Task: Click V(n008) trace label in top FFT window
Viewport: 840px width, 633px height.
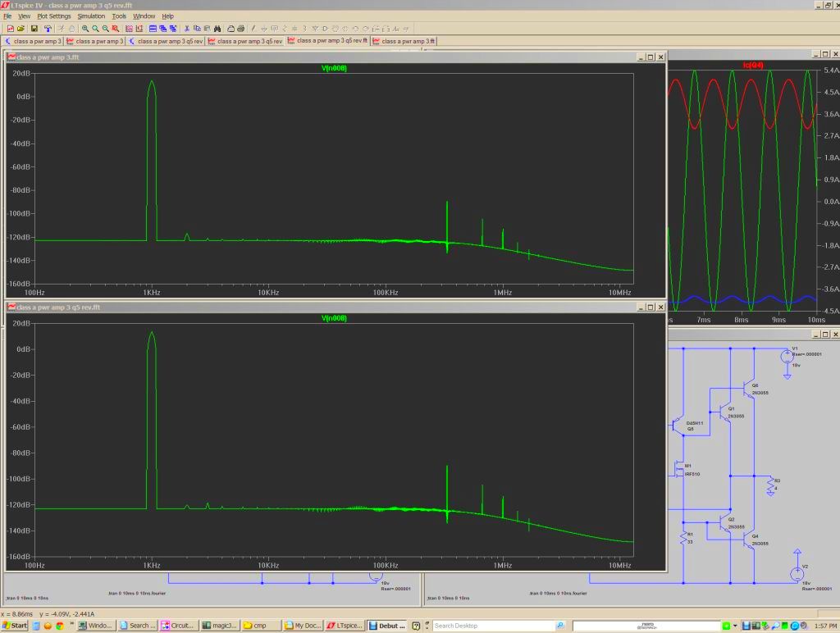Action: coord(334,68)
